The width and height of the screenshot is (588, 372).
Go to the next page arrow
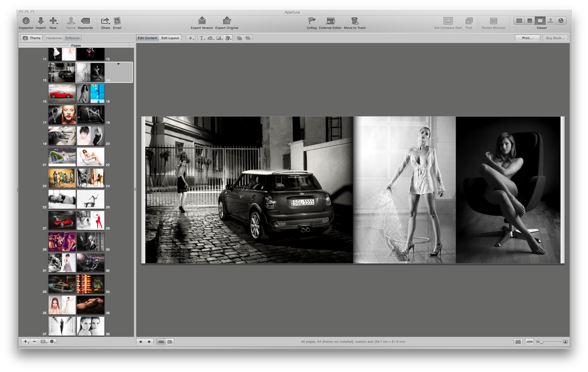pyautogui.click(x=149, y=342)
